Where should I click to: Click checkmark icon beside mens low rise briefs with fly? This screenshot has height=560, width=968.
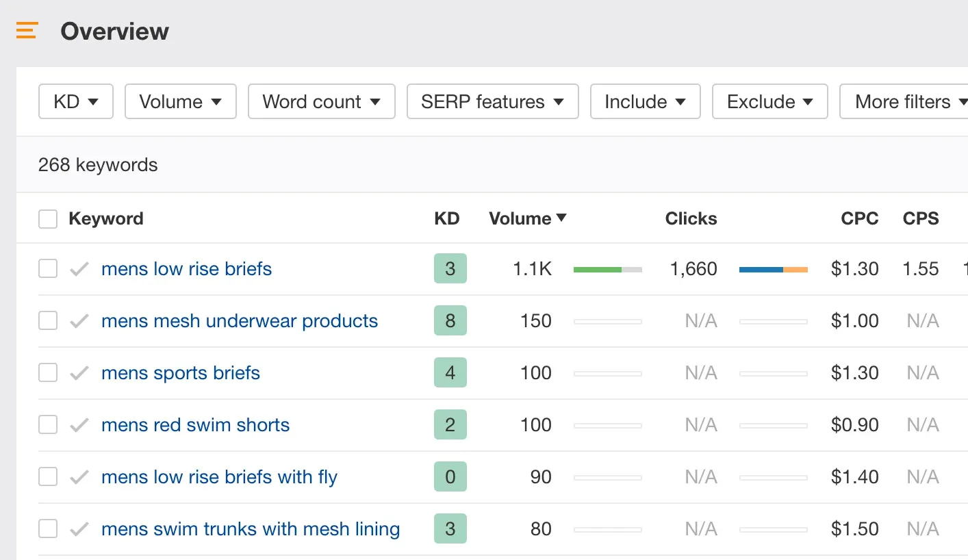(x=79, y=477)
